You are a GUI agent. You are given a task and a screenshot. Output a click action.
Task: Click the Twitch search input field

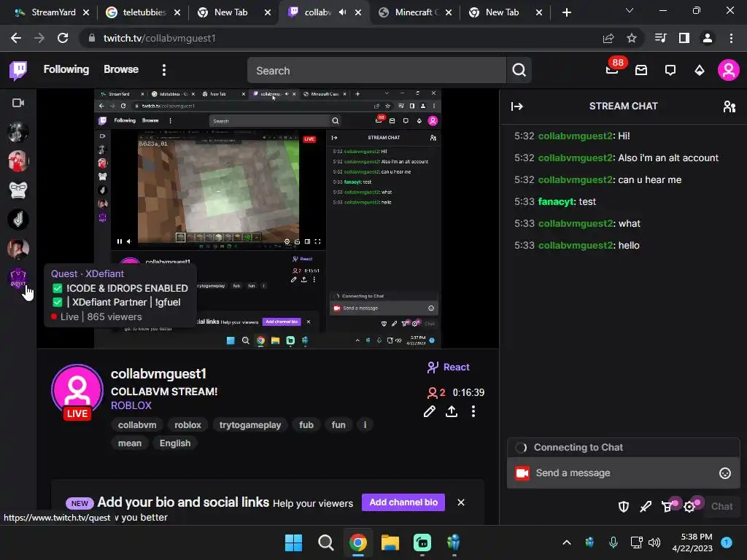point(376,71)
